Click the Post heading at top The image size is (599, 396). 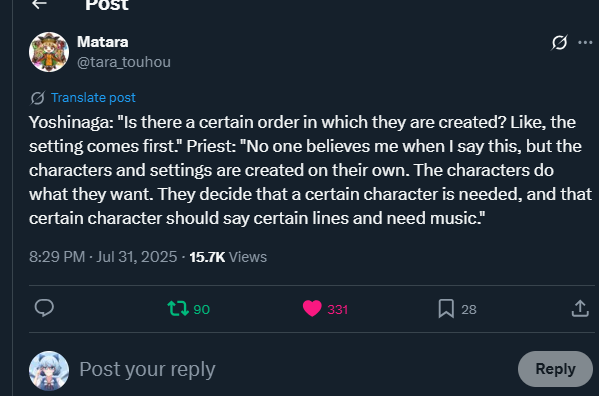(x=107, y=5)
